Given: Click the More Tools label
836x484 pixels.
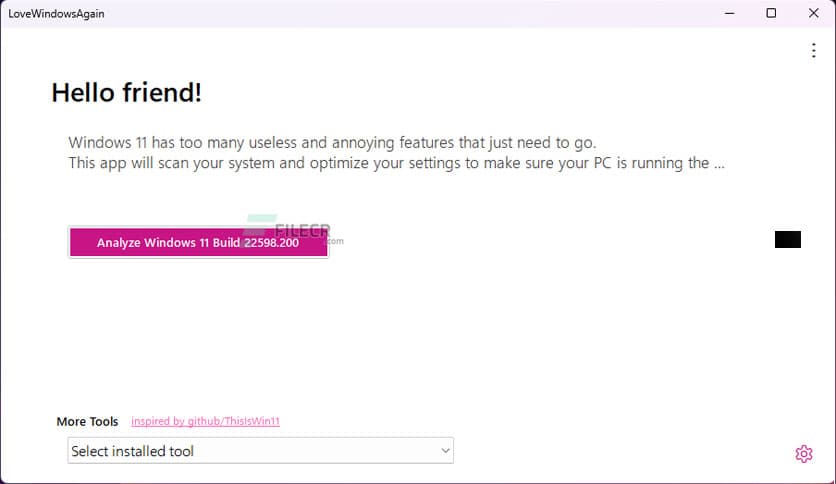Looking at the screenshot, I should (x=87, y=422).
